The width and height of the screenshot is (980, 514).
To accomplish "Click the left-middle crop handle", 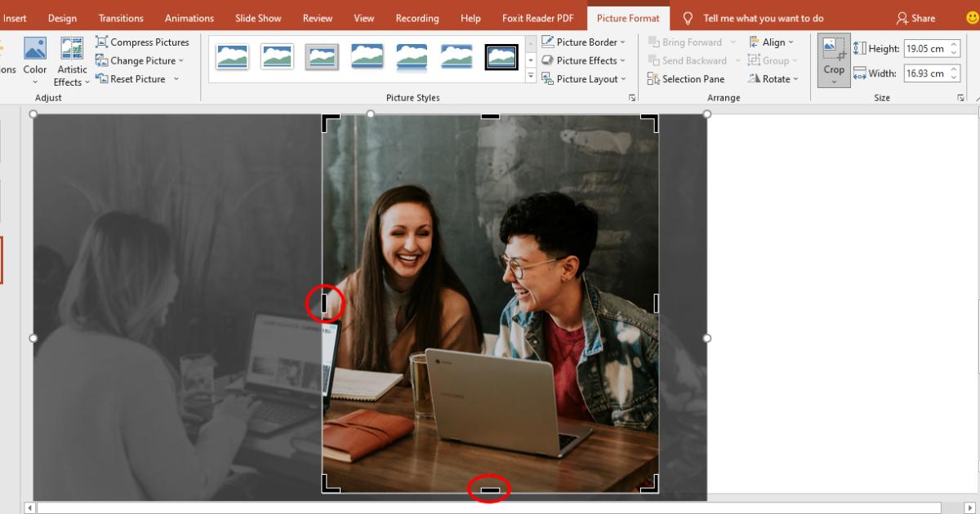I will coord(324,304).
